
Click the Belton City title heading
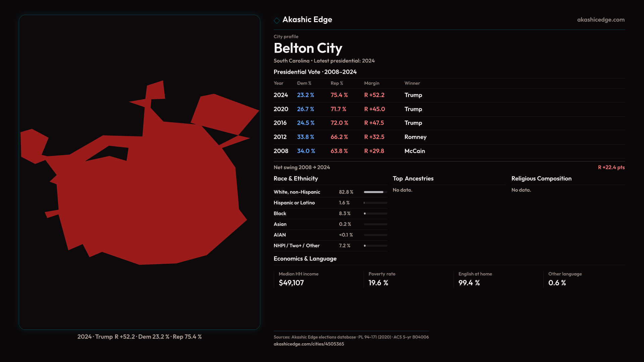pos(308,48)
